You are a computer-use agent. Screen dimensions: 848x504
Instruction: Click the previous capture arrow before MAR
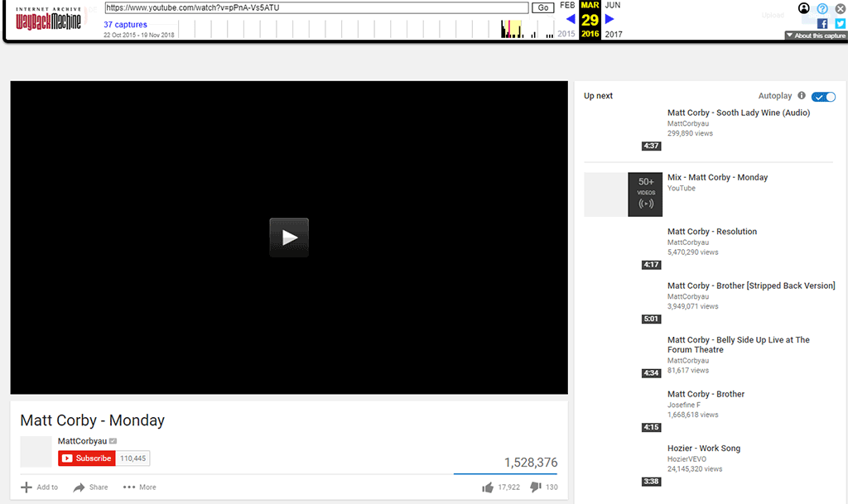[571, 18]
